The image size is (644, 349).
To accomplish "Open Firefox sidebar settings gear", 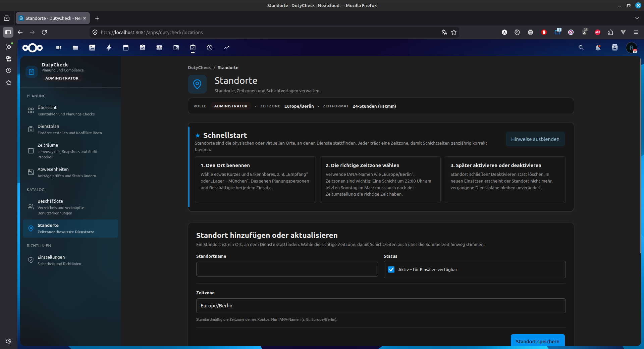I will 9,341.
